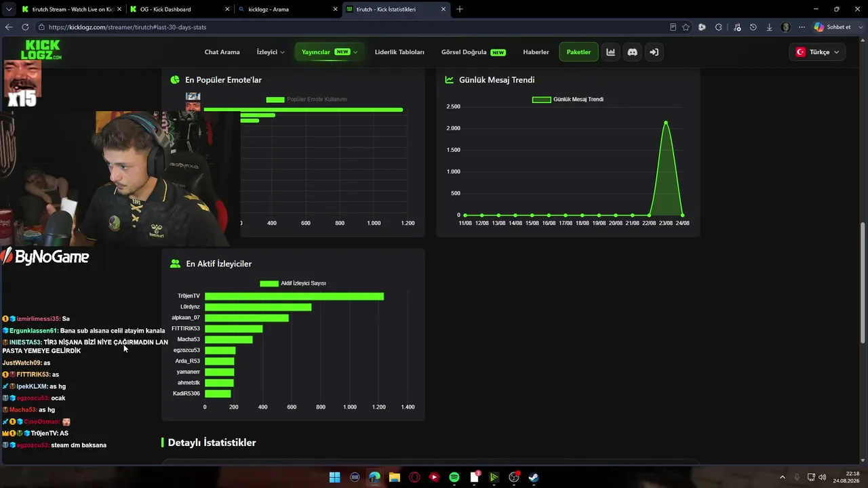Image resolution: width=868 pixels, height=488 pixels.
Task: Open the Edge browser taskbar icon
Action: pos(374,477)
